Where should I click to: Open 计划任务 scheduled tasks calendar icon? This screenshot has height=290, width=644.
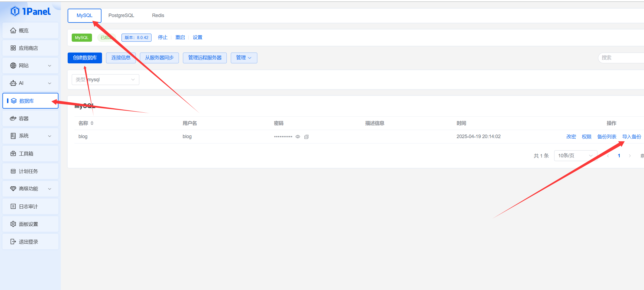(13, 171)
